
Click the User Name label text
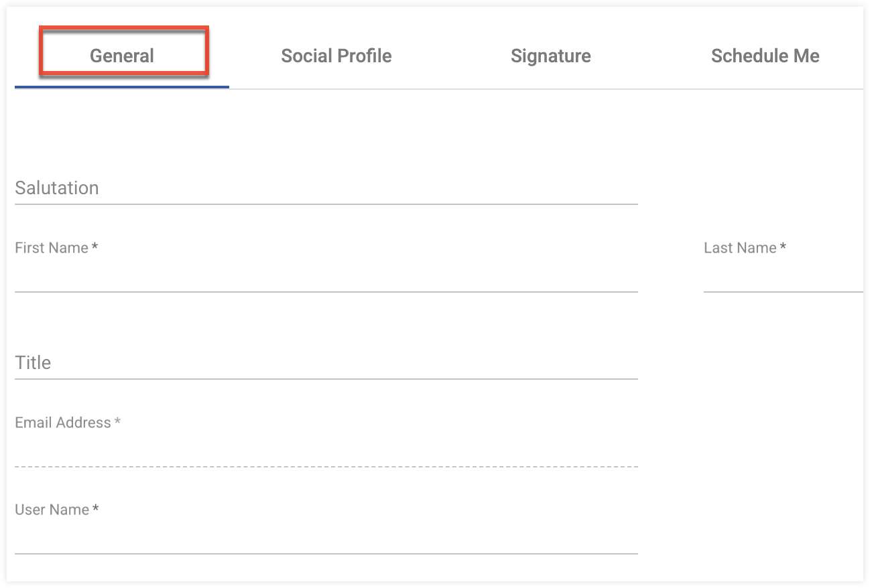point(52,510)
